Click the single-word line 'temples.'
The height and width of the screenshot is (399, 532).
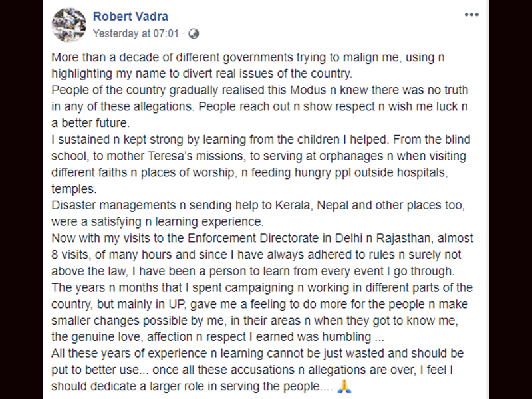[x=74, y=189]
